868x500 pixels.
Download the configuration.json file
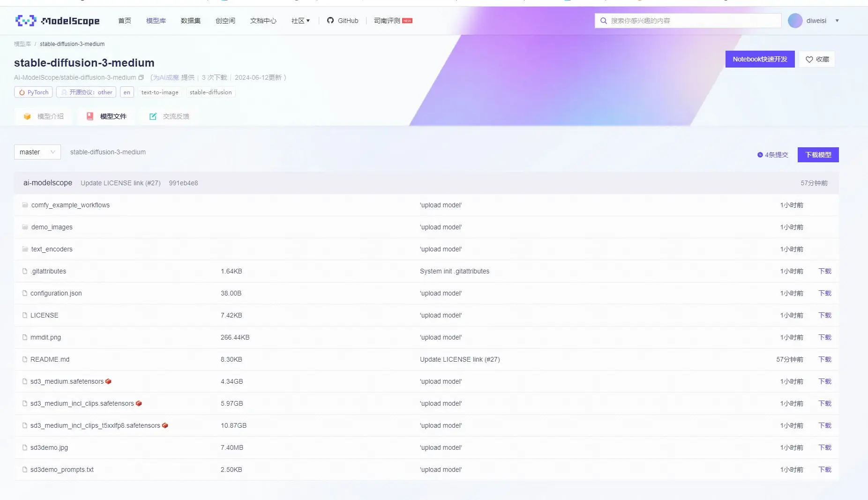click(x=825, y=293)
